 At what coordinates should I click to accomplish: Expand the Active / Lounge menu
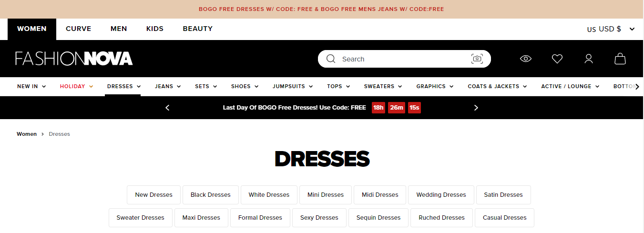pos(570,86)
